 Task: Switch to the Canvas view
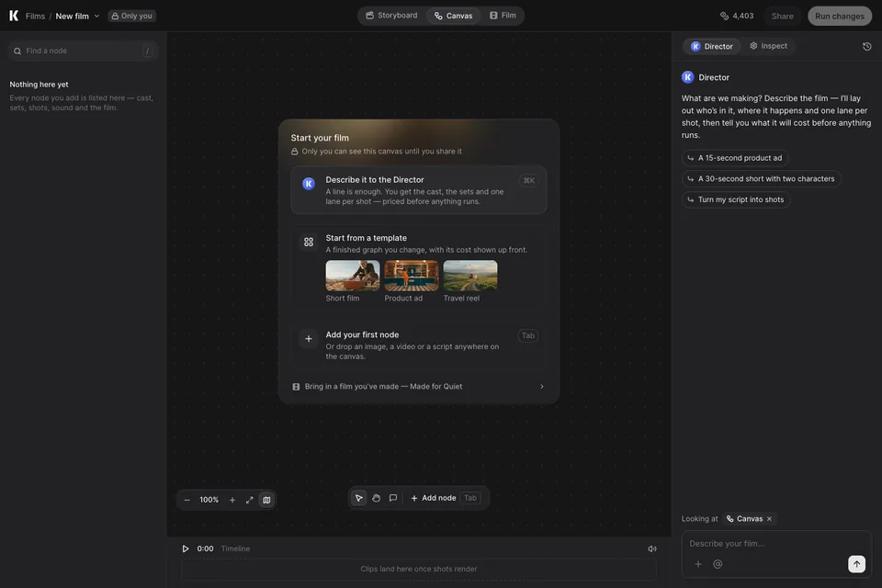click(453, 16)
